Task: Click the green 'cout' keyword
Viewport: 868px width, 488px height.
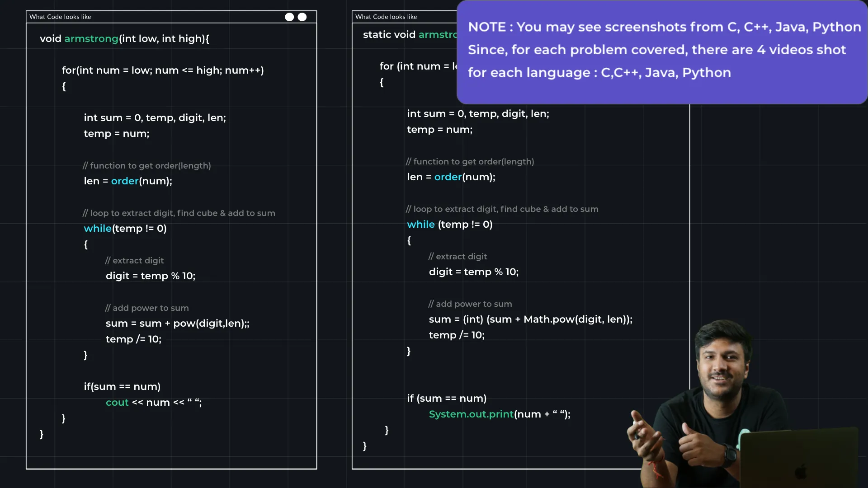Action: pos(117,402)
